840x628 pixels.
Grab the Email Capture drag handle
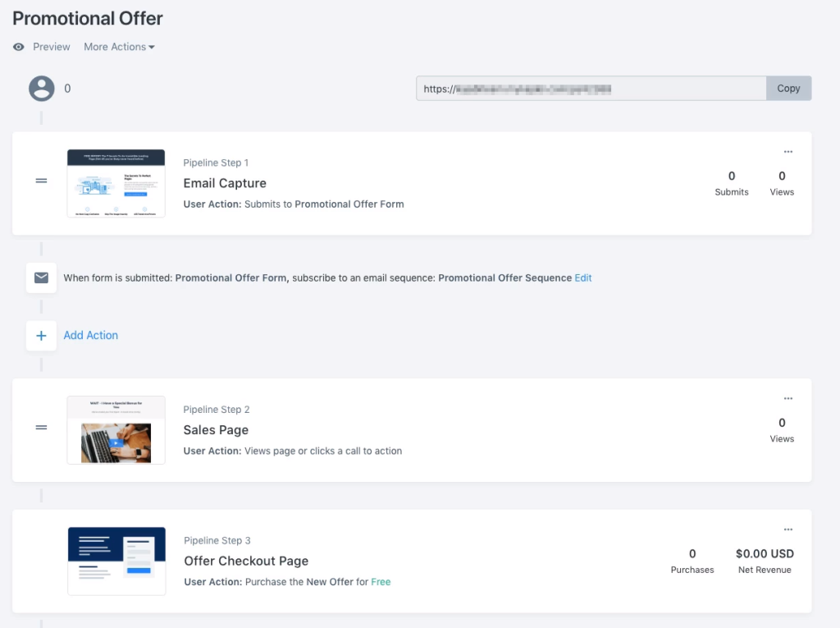tap(41, 181)
